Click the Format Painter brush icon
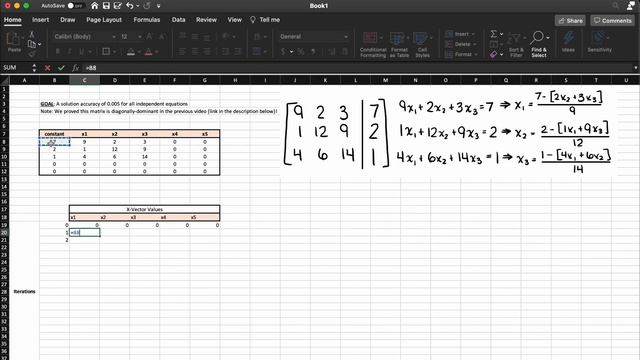640x360 pixels. pyautogui.click(x=31, y=53)
